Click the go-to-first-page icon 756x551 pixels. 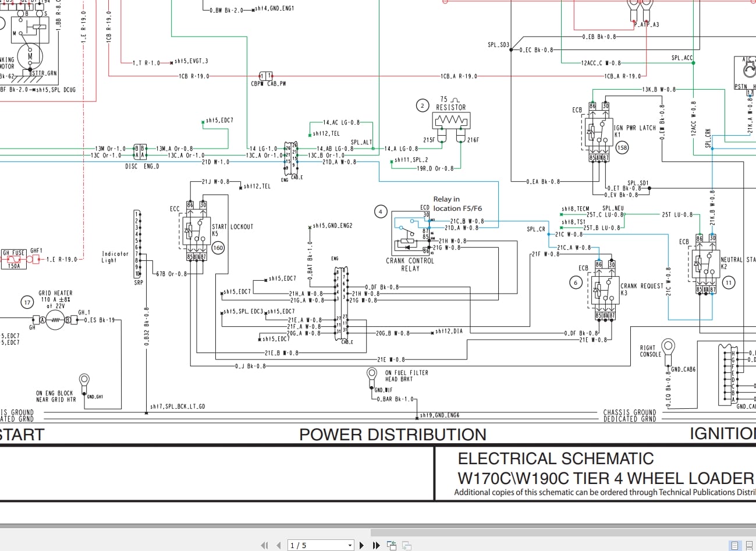coord(263,545)
